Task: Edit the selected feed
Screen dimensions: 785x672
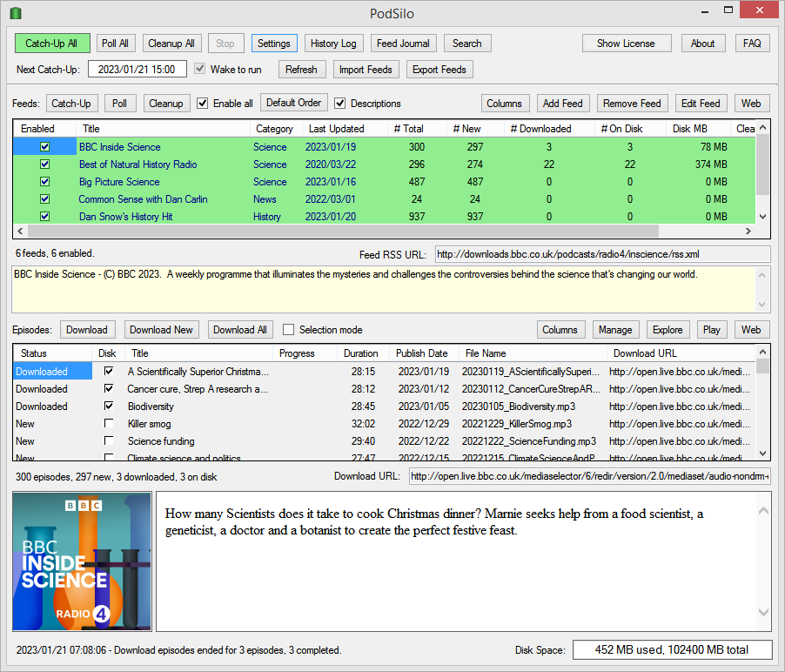Action: pos(701,103)
